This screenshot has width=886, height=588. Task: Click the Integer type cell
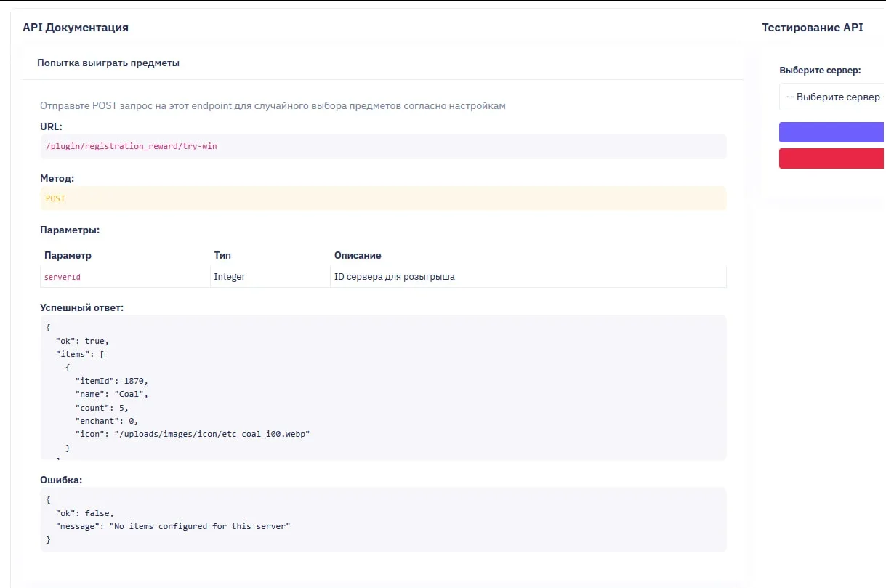coord(230,277)
